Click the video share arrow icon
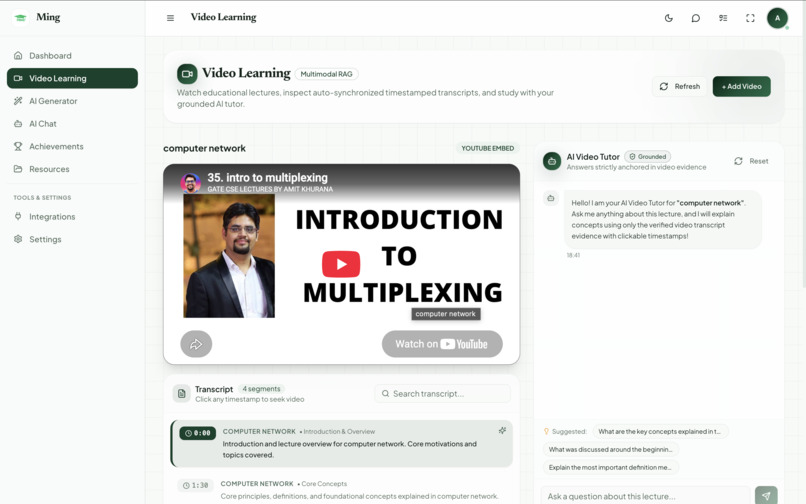Image resolution: width=806 pixels, height=504 pixels. [x=196, y=344]
